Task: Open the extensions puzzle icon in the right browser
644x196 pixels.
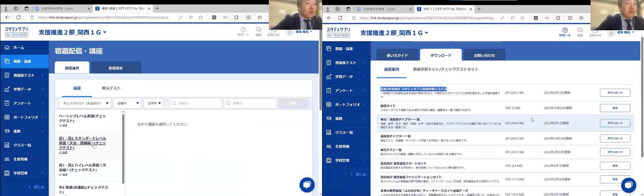Action: point(558,18)
